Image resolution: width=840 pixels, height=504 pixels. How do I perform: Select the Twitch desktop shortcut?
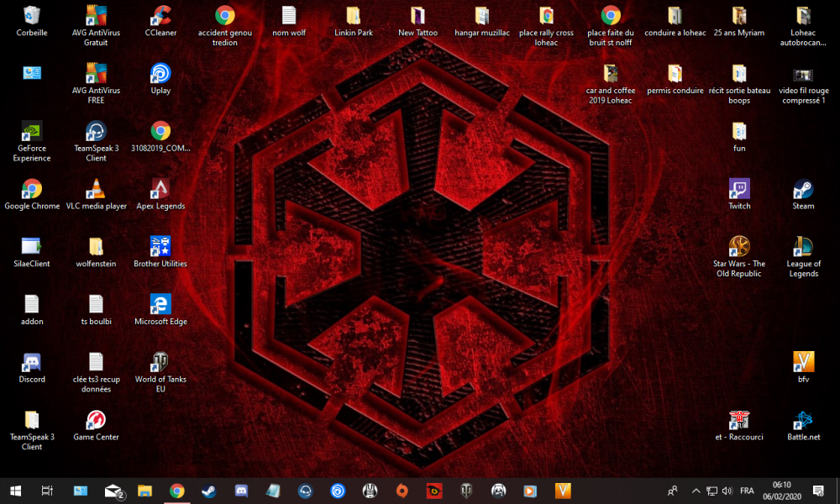pyautogui.click(x=739, y=195)
